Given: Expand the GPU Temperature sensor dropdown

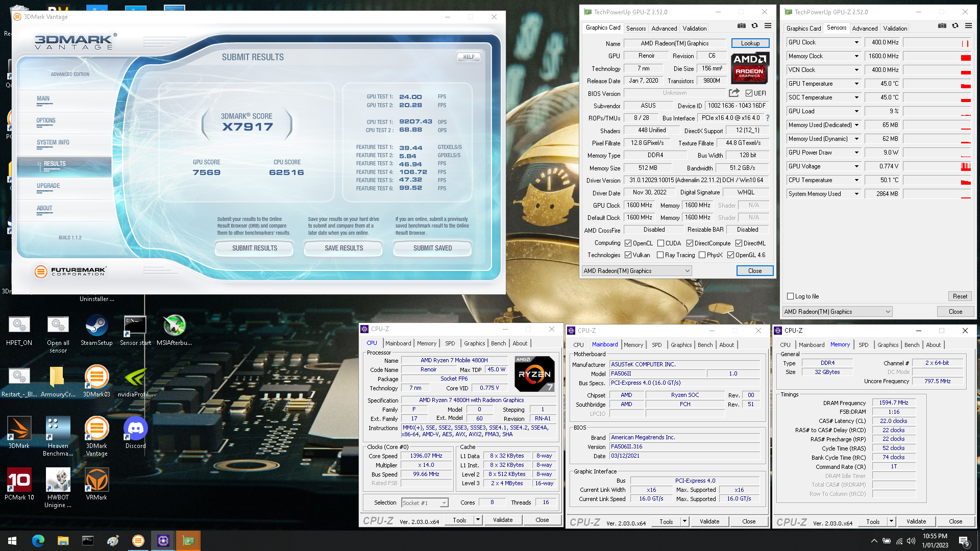Looking at the screenshot, I should coord(856,84).
